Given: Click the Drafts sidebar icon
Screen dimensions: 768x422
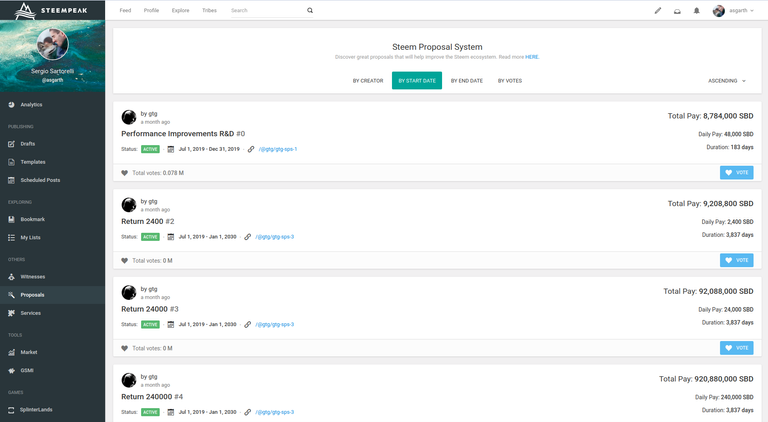Looking at the screenshot, I should (11, 144).
